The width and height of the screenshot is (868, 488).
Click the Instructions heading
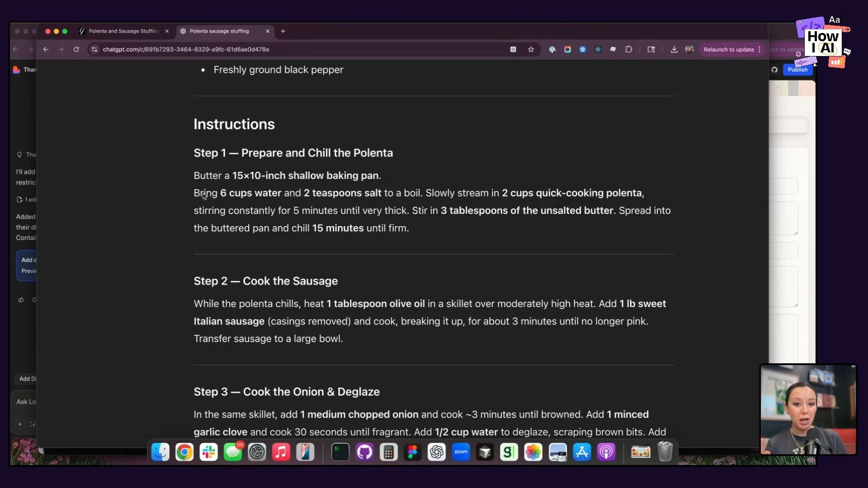[234, 124]
